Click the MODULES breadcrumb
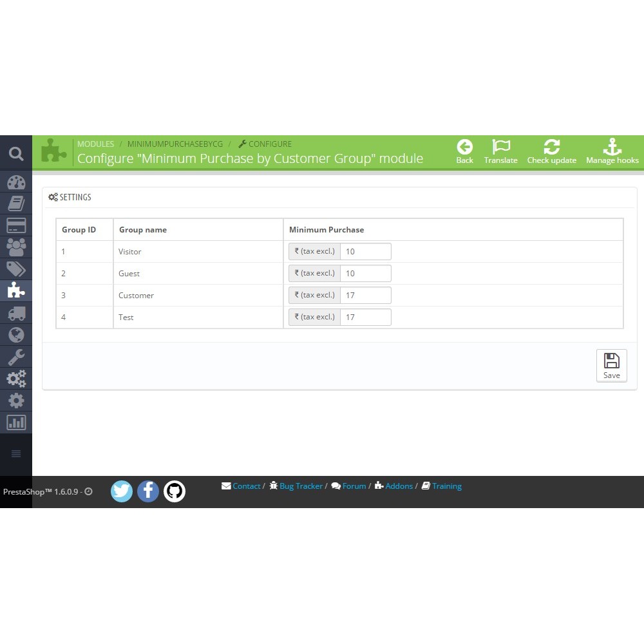 (96, 144)
